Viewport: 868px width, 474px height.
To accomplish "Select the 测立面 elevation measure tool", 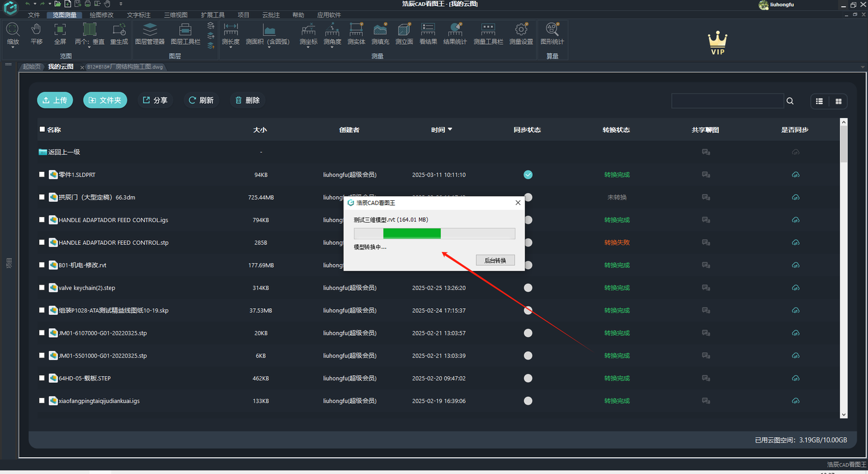I will tap(404, 33).
